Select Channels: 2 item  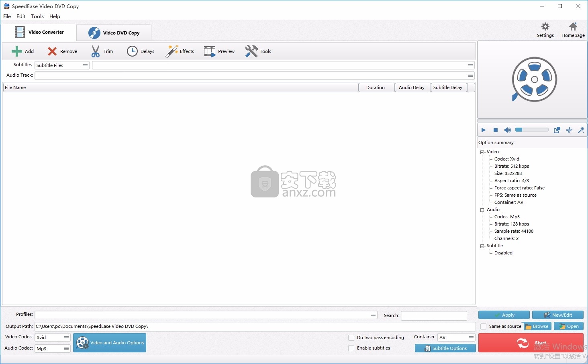tap(506, 238)
